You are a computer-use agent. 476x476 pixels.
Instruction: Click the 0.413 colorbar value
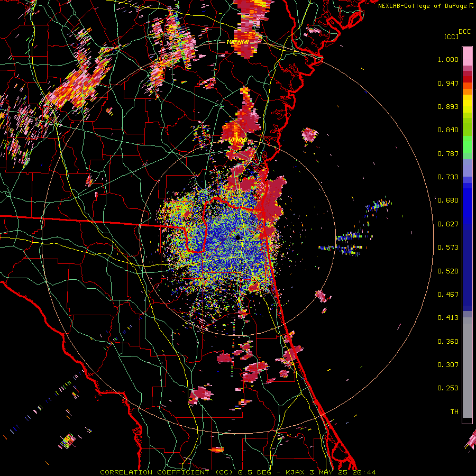[x=448, y=318]
